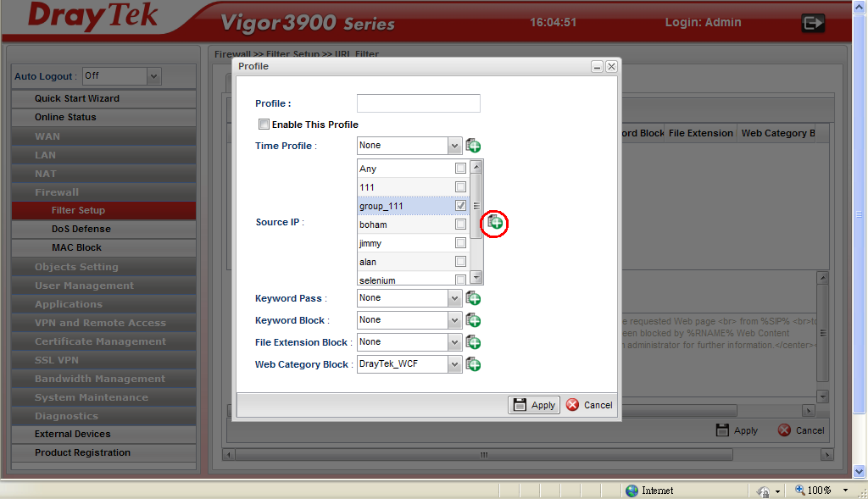
Task: Click the File Extension column header
Action: pos(700,133)
